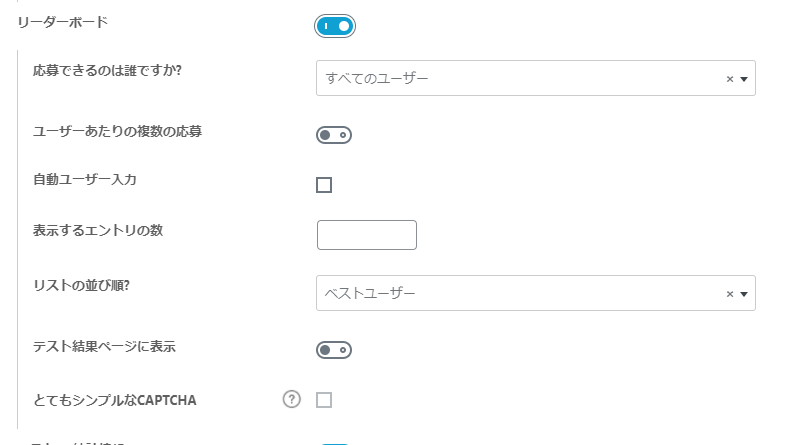The height and width of the screenshot is (445, 797).
Task: Check the とてもシンプルなCAPTCHA checkbox
Action: click(x=324, y=400)
